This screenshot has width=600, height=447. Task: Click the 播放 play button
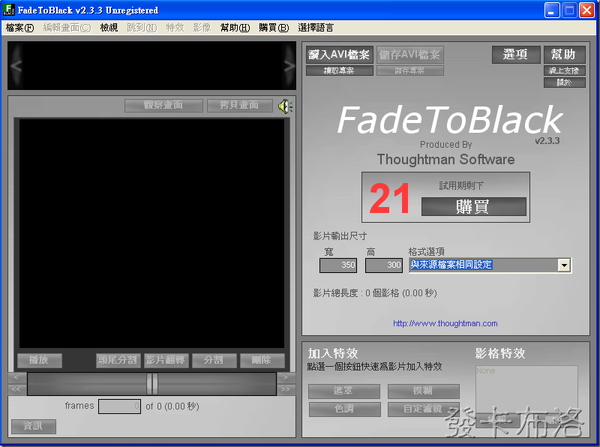[39, 360]
